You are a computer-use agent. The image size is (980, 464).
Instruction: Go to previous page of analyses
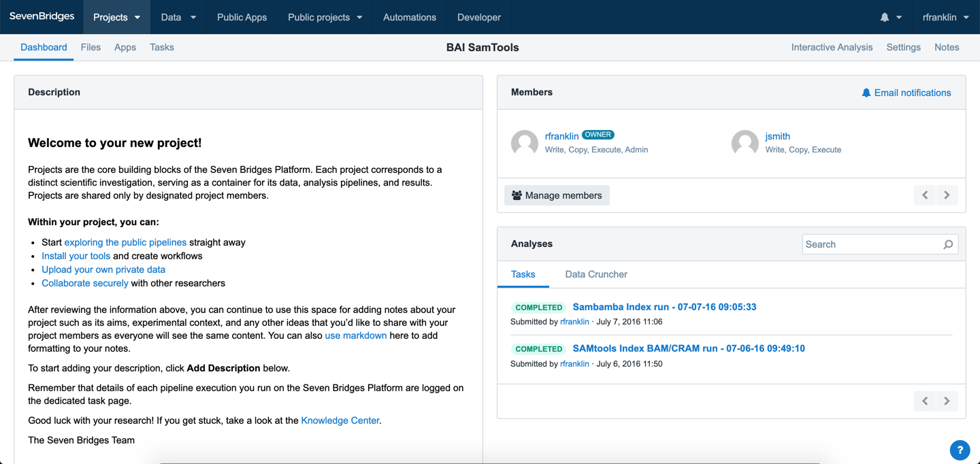(x=925, y=401)
